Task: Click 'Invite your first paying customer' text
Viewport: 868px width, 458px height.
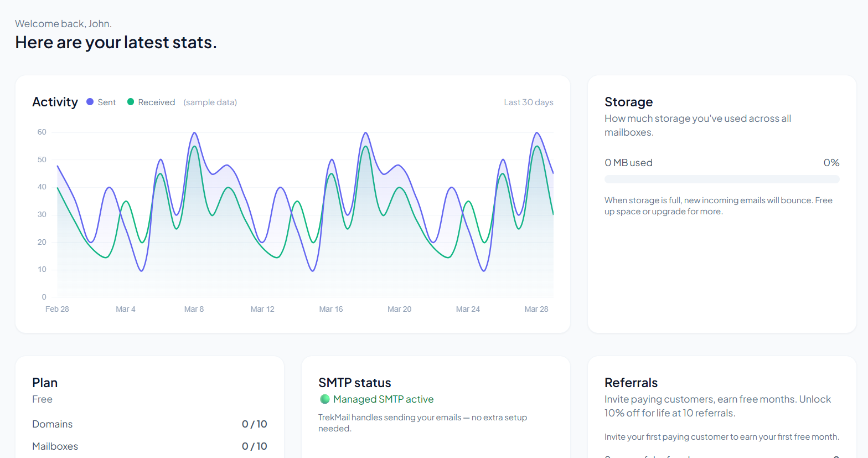Action: (722, 437)
